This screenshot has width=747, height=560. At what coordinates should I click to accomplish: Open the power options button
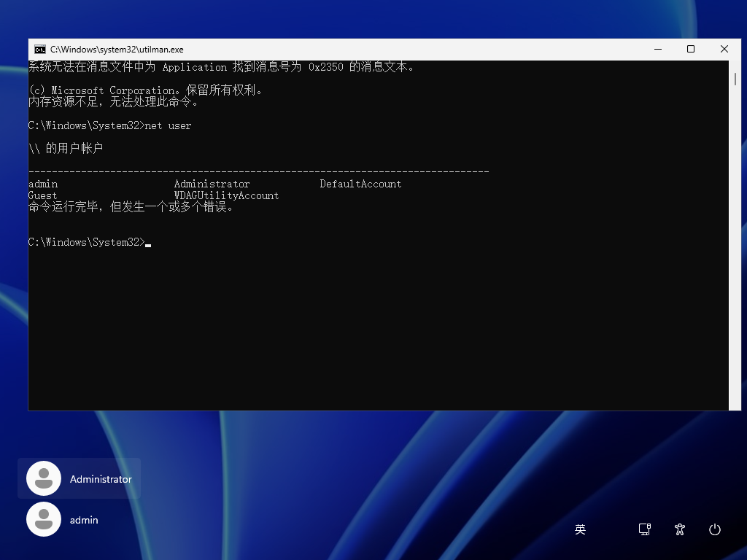tap(715, 529)
